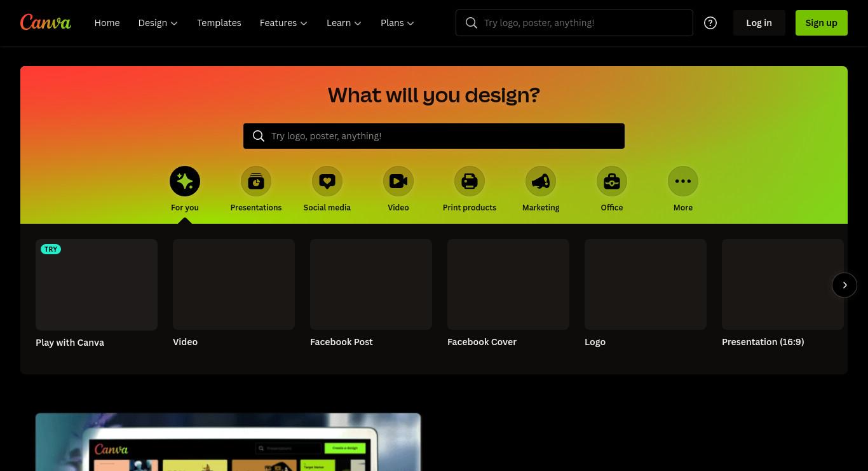Focus the top navigation search field
The image size is (868, 471).
pos(574,23)
